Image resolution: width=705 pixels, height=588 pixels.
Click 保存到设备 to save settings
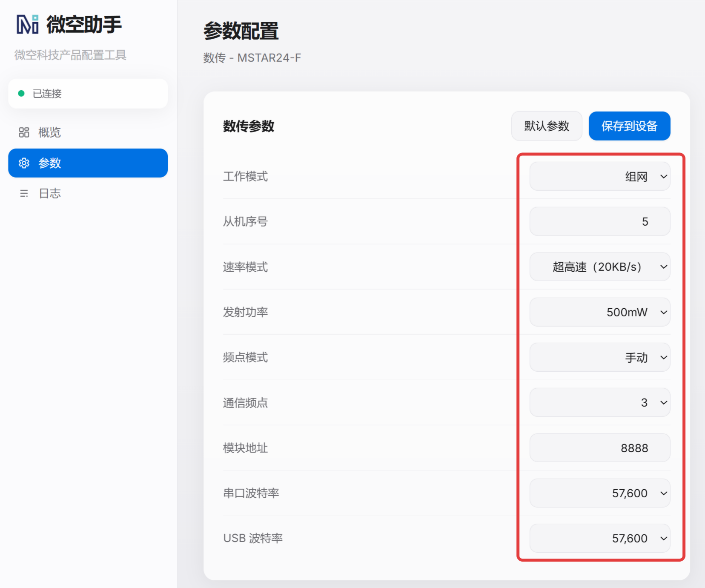629,126
